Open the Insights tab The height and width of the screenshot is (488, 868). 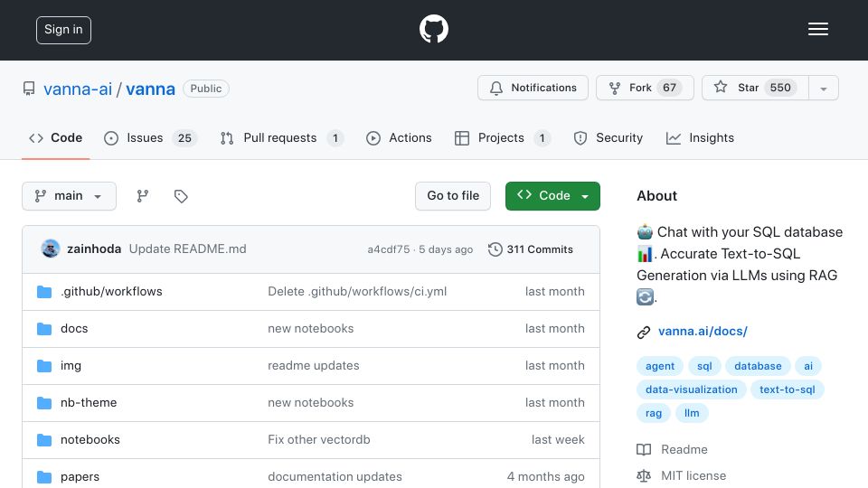[x=700, y=137]
